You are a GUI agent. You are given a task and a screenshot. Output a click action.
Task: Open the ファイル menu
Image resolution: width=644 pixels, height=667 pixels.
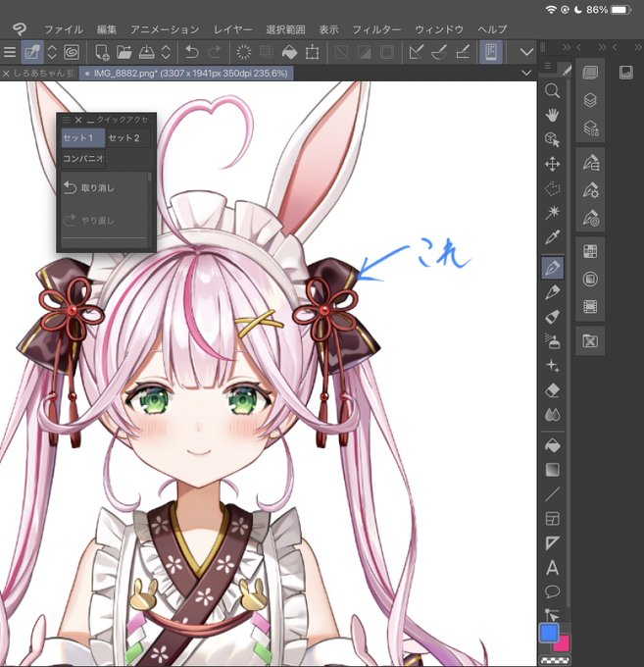[x=64, y=29]
